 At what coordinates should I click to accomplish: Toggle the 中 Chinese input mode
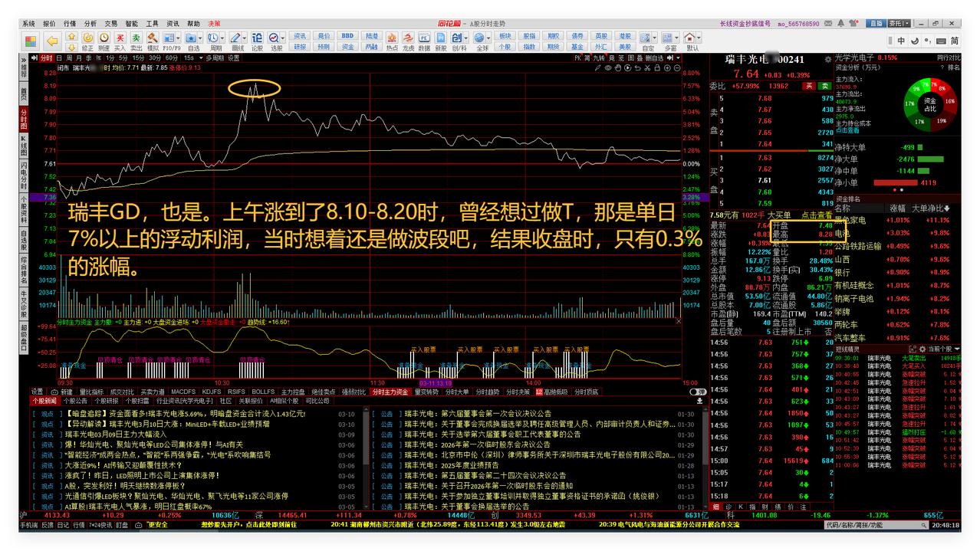[x=901, y=41]
